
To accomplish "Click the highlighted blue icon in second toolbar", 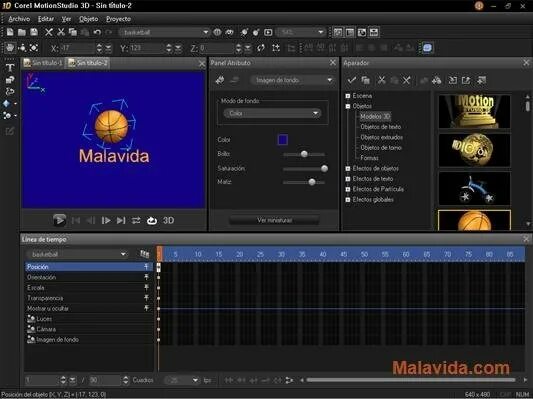I will click(x=427, y=48).
